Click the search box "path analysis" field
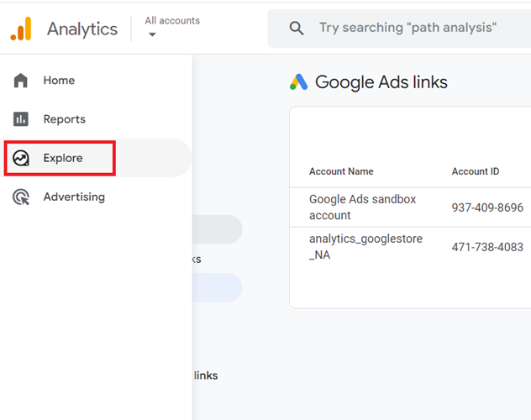The height and width of the screenshot is (420, 531). (400, 28)
